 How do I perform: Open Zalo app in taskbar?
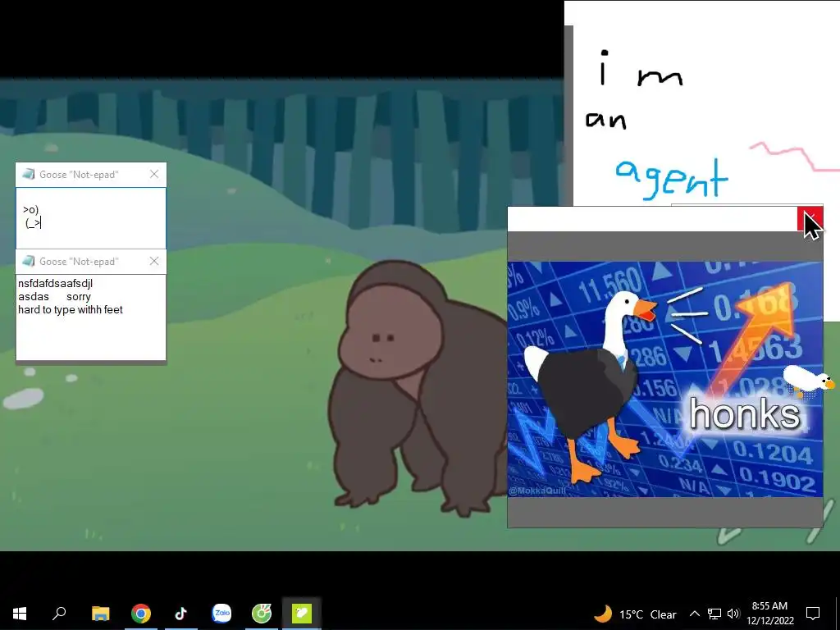pos(221,614)
